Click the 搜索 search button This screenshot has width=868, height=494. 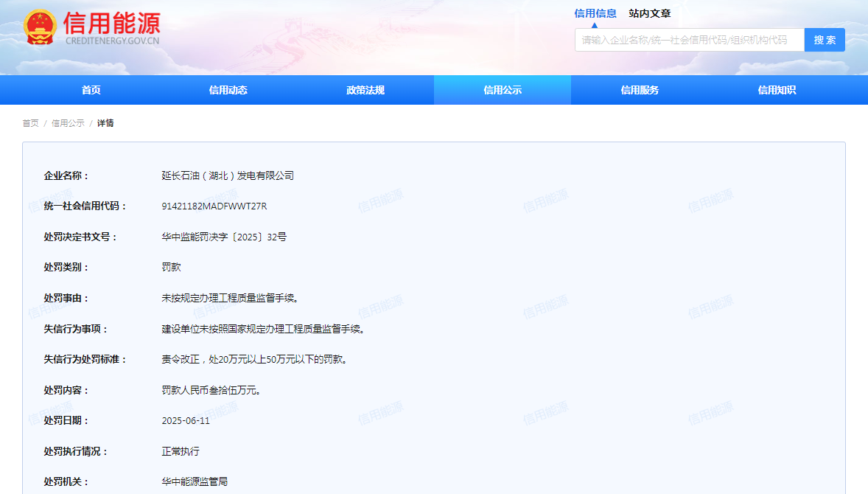pos(825,40)
